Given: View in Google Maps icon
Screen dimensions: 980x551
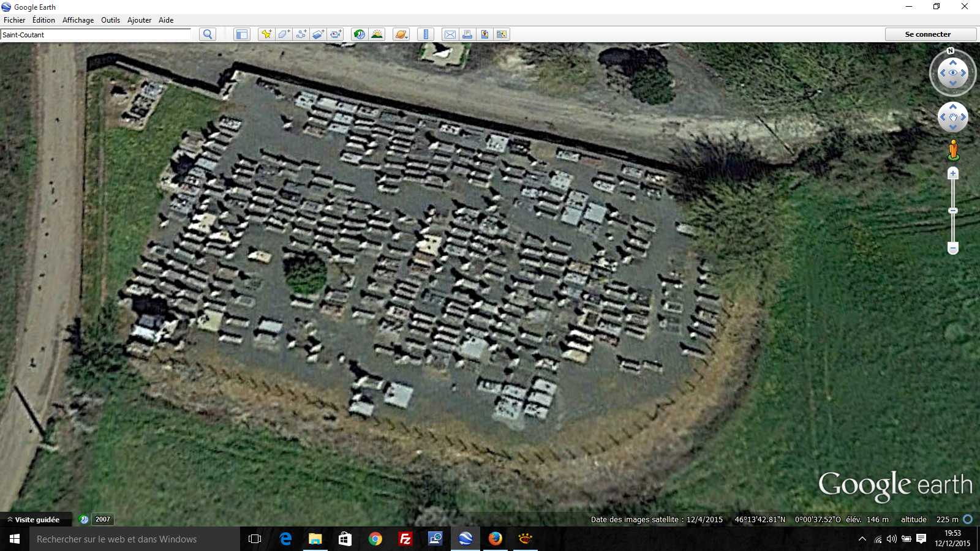Looking at the screenshot, I should click(x=502, y=34).
